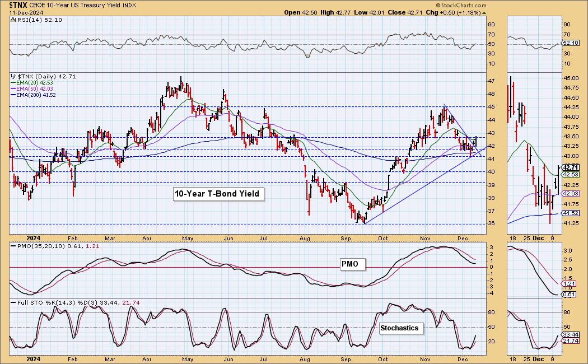The height and width of the screenshot is (364, 588).
Task: Click the May month label under price panel
Action: tap(188, 239)
